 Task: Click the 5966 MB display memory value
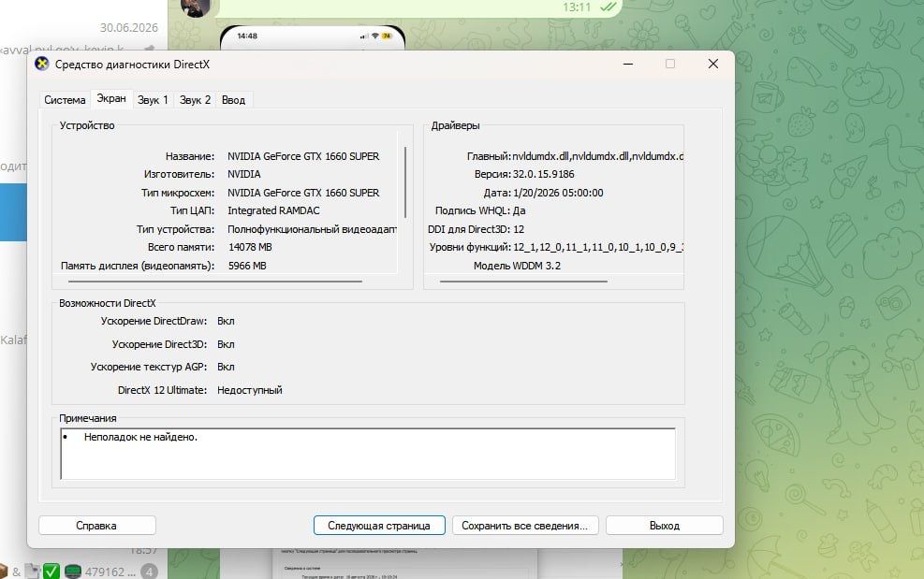click(247, 266)
